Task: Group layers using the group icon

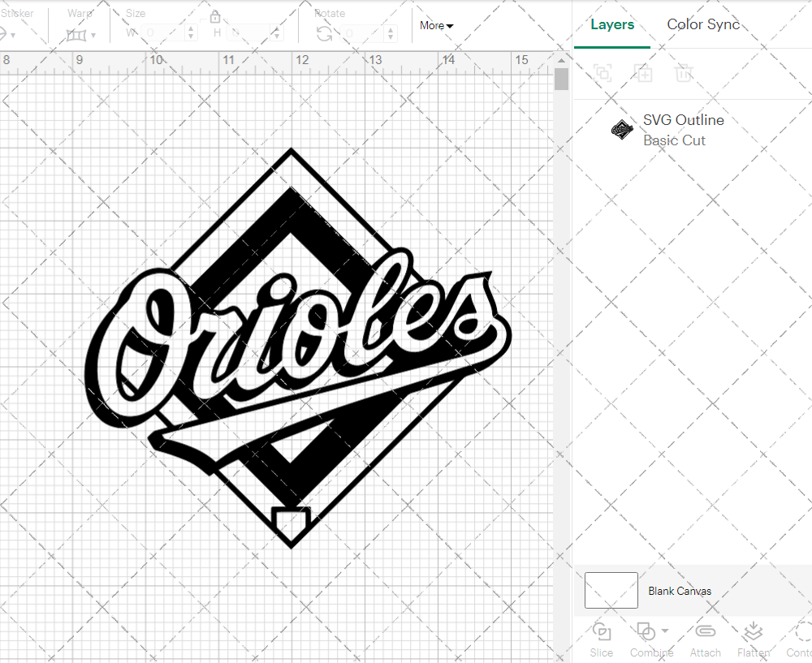Action: point(603,73)
